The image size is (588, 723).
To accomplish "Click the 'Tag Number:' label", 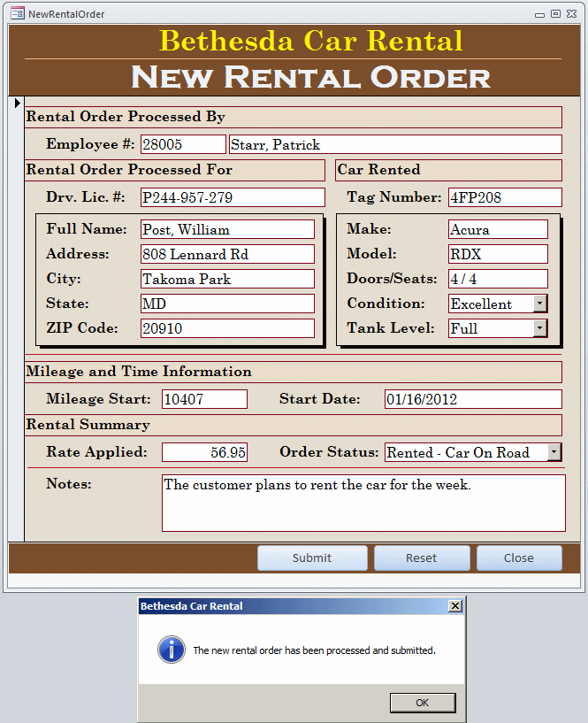I will coord(394,197).
